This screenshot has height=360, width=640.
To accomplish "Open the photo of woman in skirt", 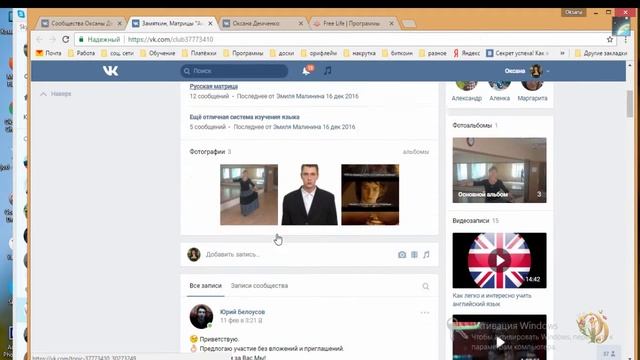I will [x=249, y=195].
